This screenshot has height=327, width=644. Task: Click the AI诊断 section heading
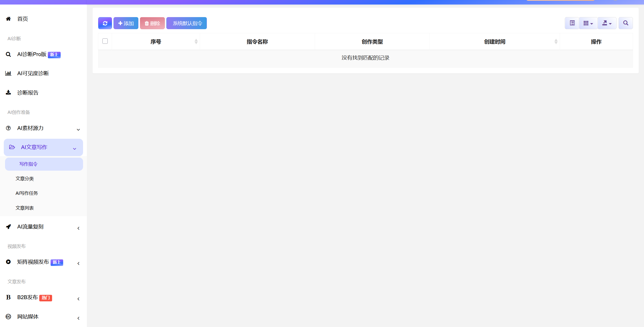[14, 39]
